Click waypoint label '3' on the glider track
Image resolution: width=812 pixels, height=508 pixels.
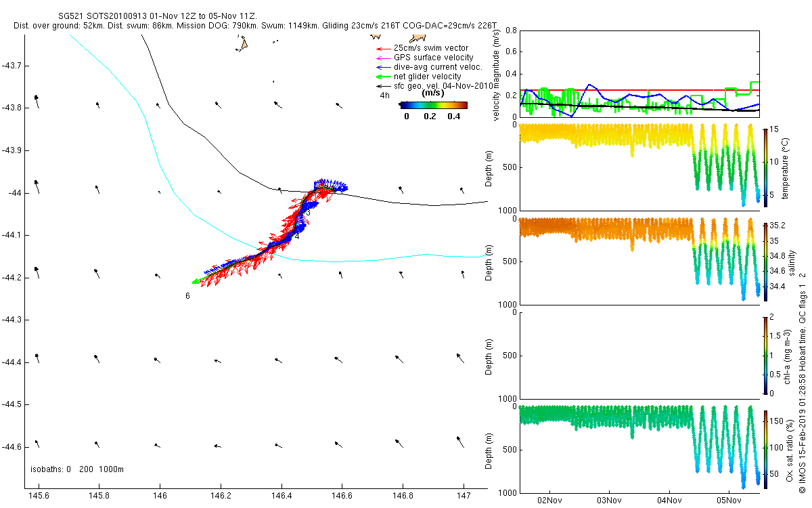(308, 213)
